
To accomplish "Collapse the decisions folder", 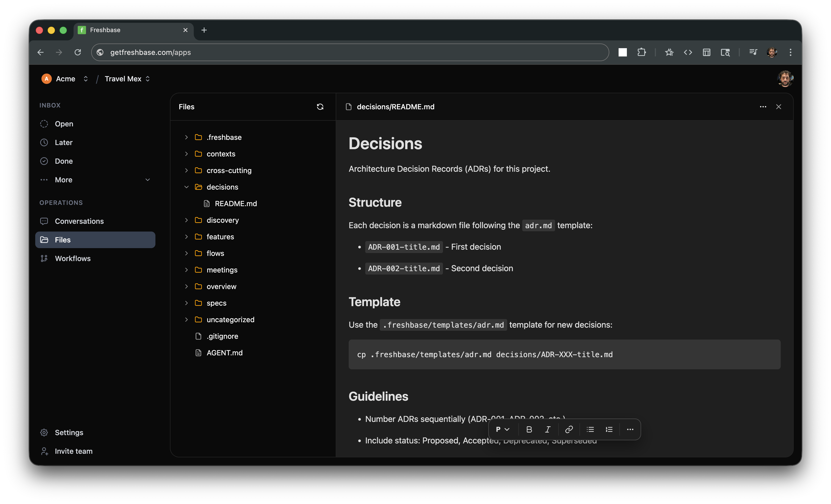I will pyautogui.click(x=187, y=187).
